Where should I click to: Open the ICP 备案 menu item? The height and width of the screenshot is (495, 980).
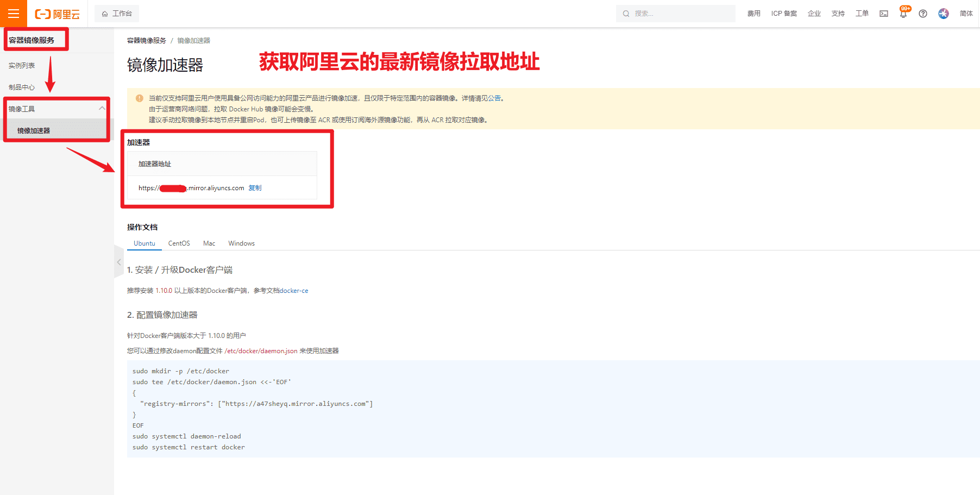click(x=784, y=14)
